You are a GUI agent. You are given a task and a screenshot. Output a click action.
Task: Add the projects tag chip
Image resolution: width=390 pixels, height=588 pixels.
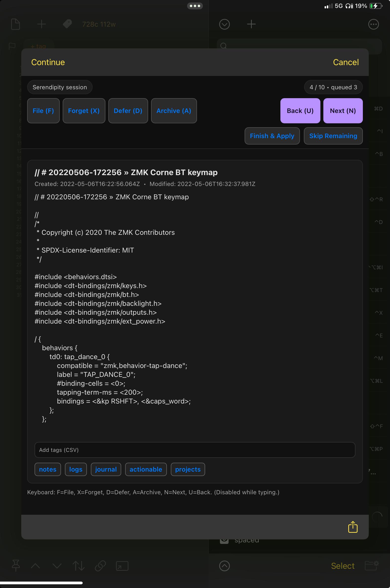(188, 469)
